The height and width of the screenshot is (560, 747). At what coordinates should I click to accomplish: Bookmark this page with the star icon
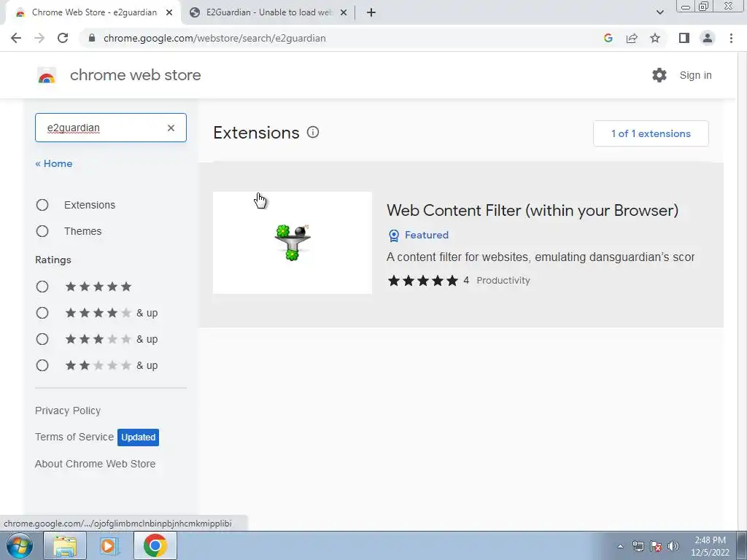coord(655,38)
